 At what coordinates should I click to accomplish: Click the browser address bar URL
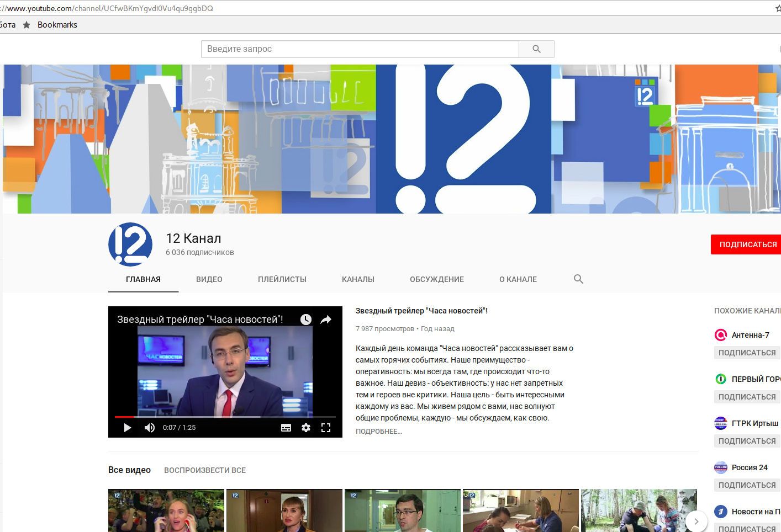[107, 8]
